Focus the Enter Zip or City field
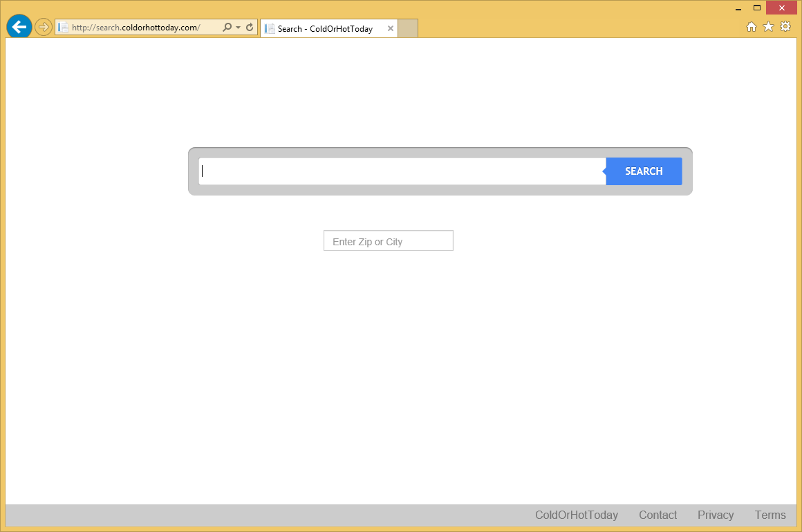The height and width of the screenshot is (532, 802). tap(388, 241)
